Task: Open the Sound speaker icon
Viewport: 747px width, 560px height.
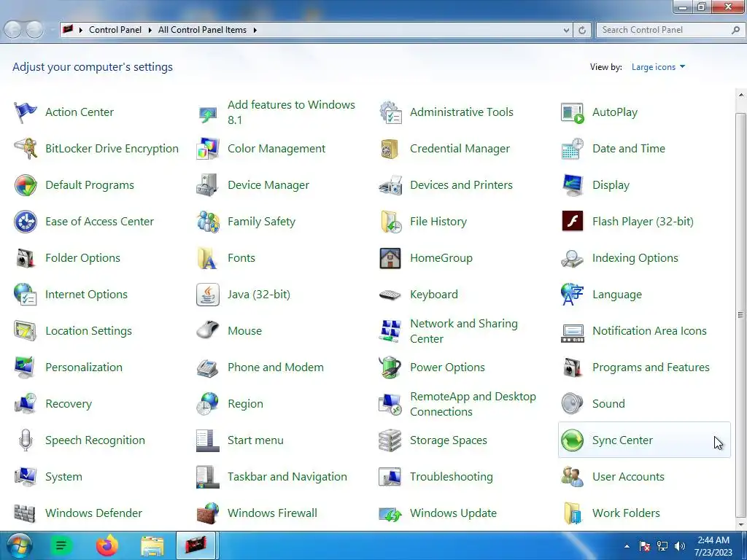Action: (572, 404)
